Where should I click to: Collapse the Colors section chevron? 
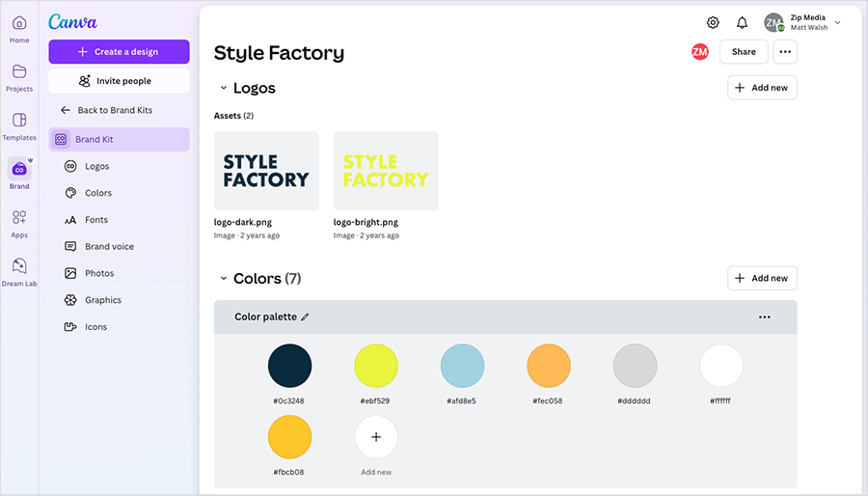tap(224, 279)
